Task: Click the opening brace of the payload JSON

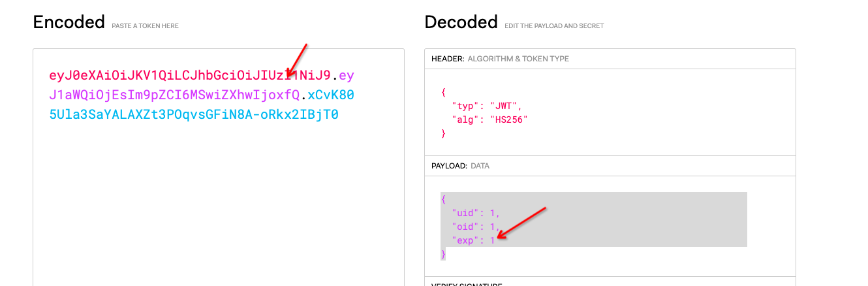Action: (444, 199)
